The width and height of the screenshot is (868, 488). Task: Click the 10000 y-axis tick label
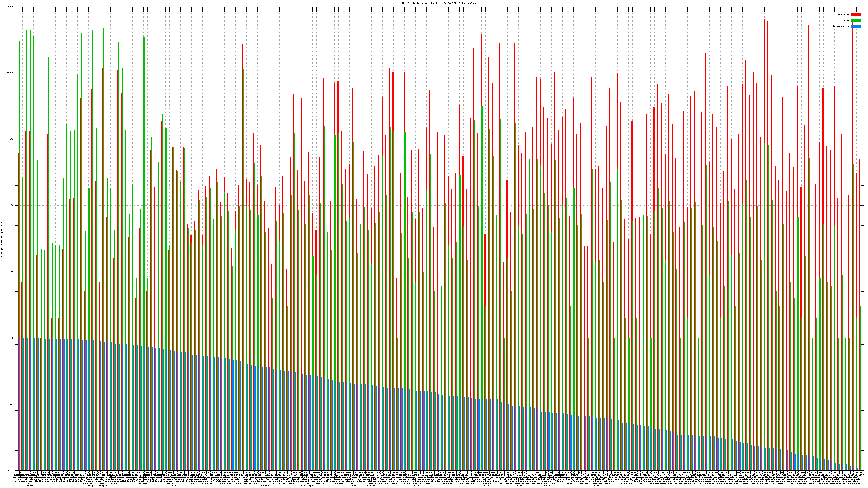(11, 73)
